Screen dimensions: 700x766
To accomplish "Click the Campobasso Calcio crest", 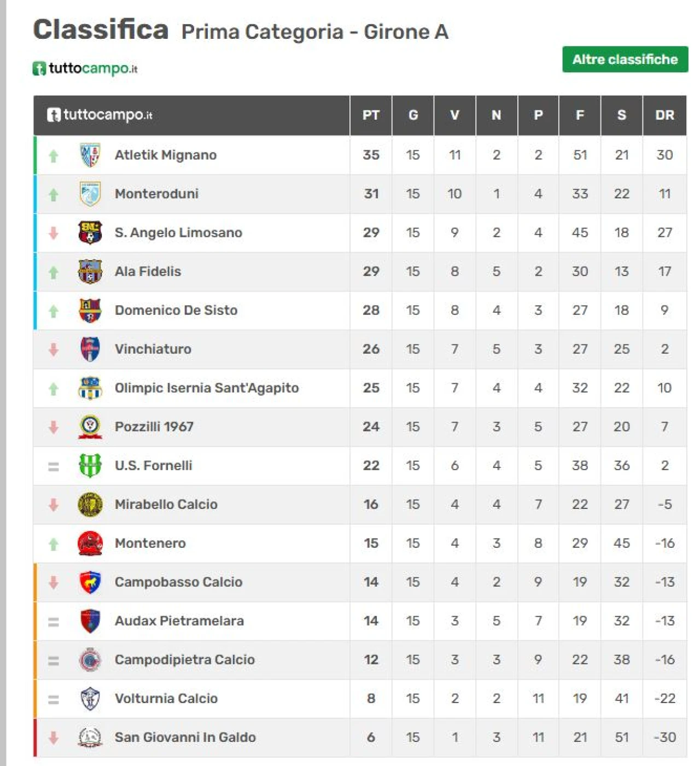I will click(90, 582).
